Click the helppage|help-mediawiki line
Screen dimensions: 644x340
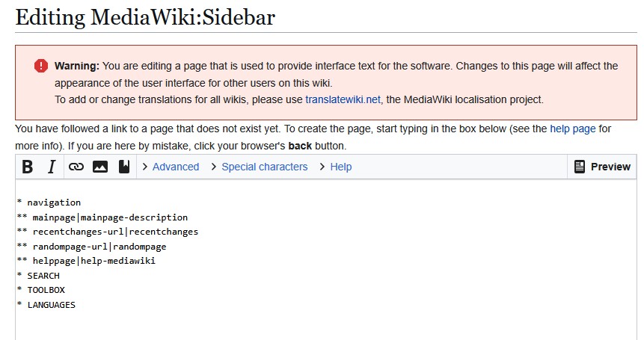click(86, 261)
